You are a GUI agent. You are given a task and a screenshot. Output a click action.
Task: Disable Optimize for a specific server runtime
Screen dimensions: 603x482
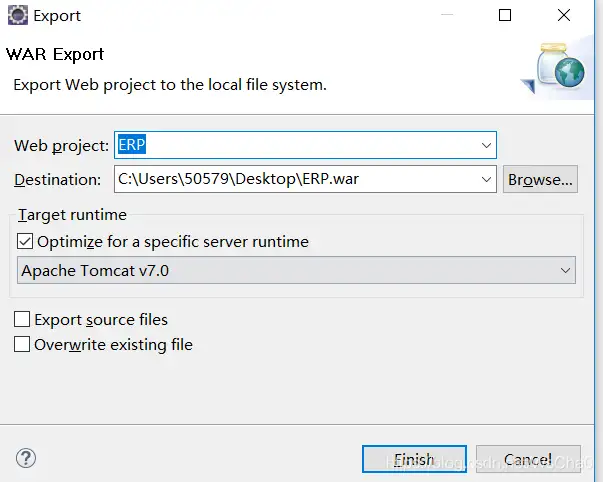tap(25, 241)
